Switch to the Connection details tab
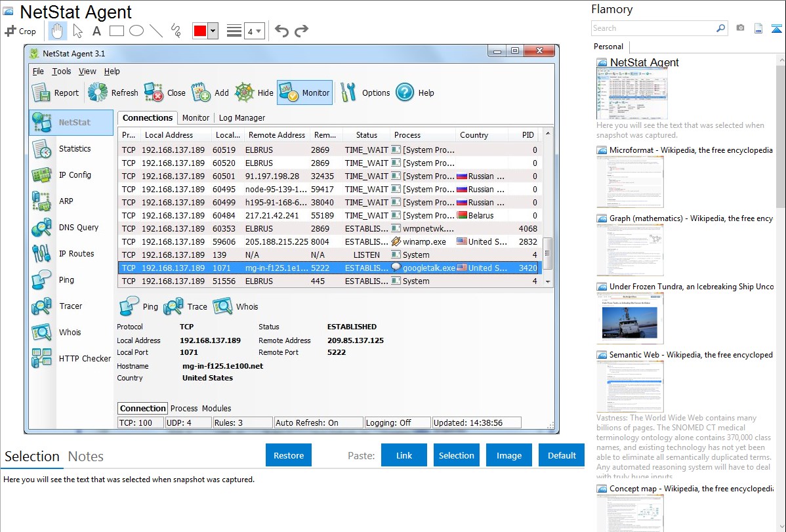The width and height of the screenshot is (786, 532). coord(142,409)
